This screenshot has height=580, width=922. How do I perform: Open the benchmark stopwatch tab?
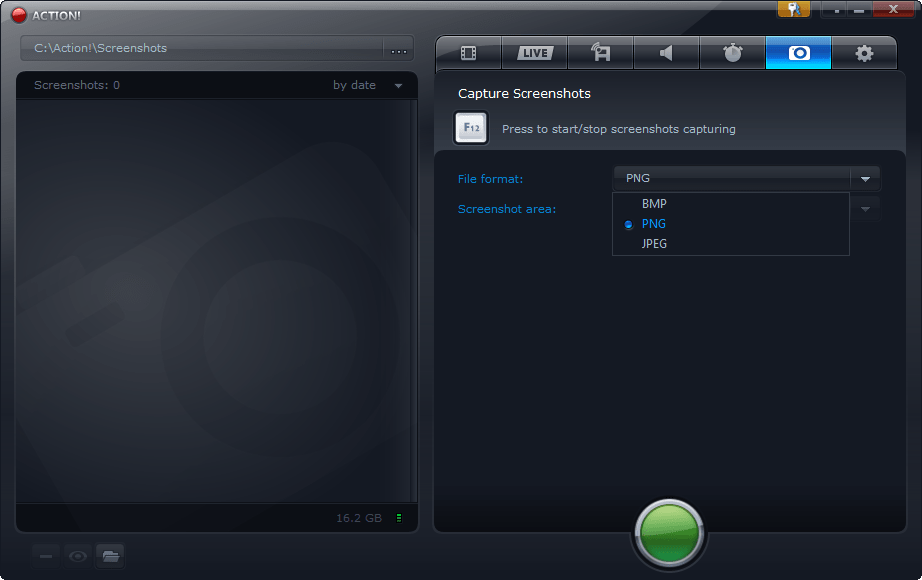click(732, 53)
